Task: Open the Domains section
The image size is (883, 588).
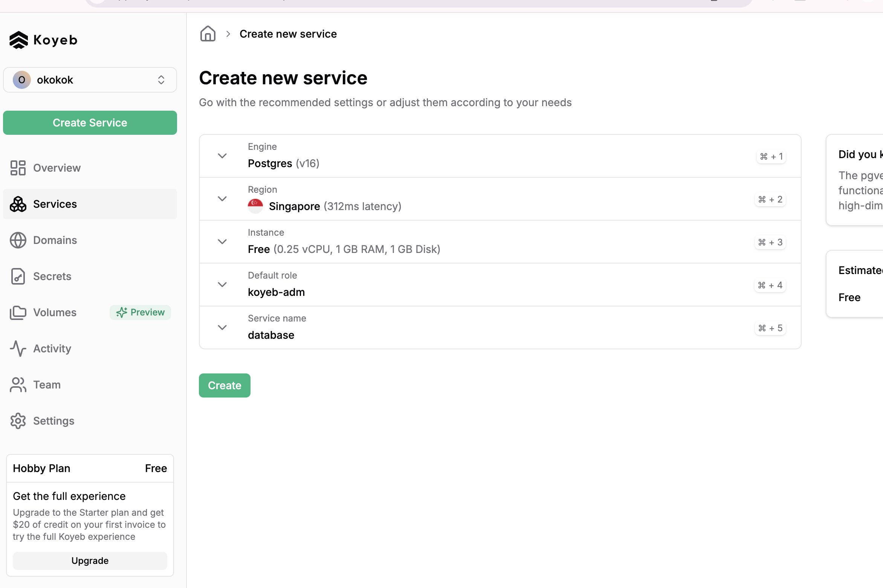Action: point(55,240)
